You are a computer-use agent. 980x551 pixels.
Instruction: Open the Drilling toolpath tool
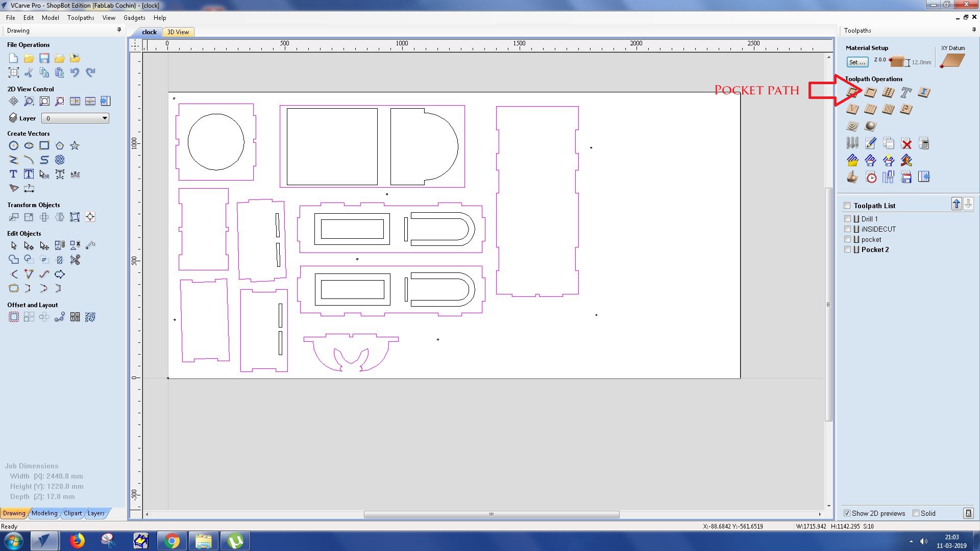(x=888, y=92)
